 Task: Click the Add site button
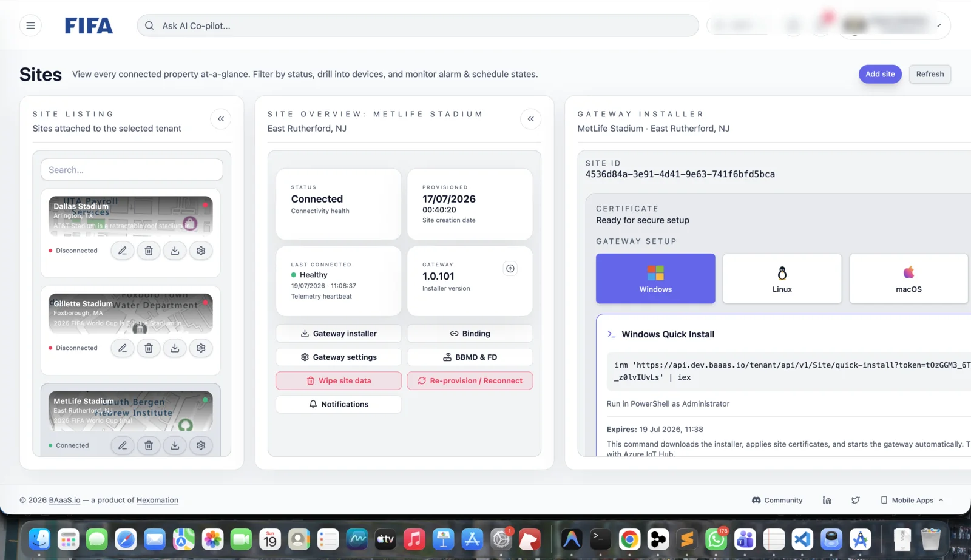click(880, 74)
